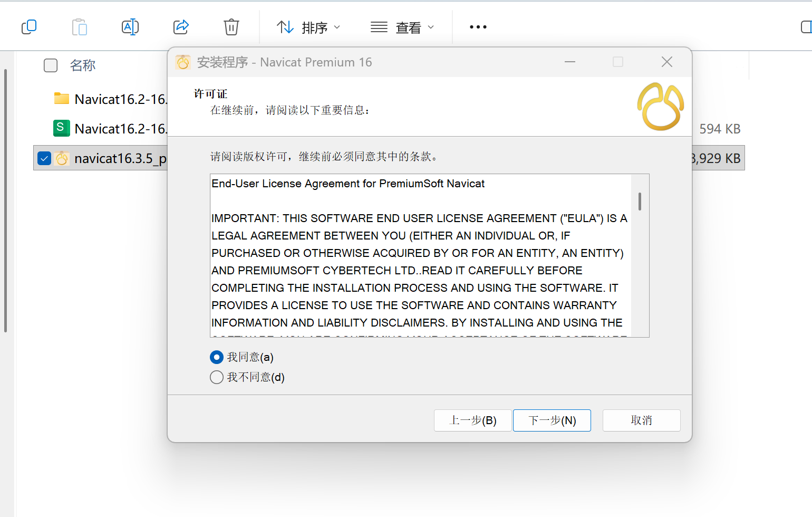Open the 排序 sort dropdown

click(x=308, y=27)
